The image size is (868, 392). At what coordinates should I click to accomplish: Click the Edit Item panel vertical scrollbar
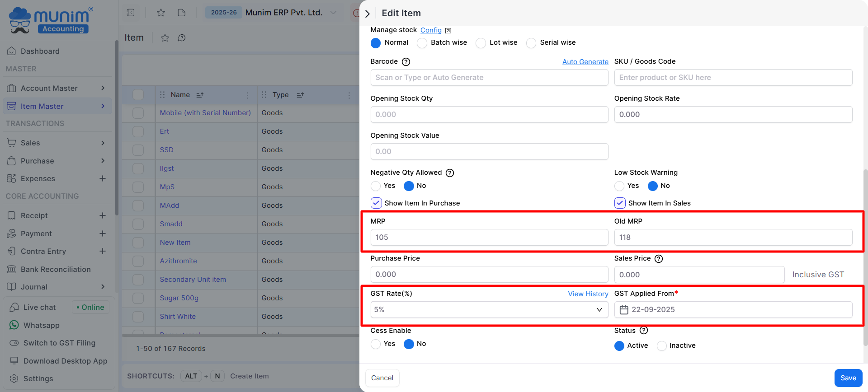(x=865, y=257)
